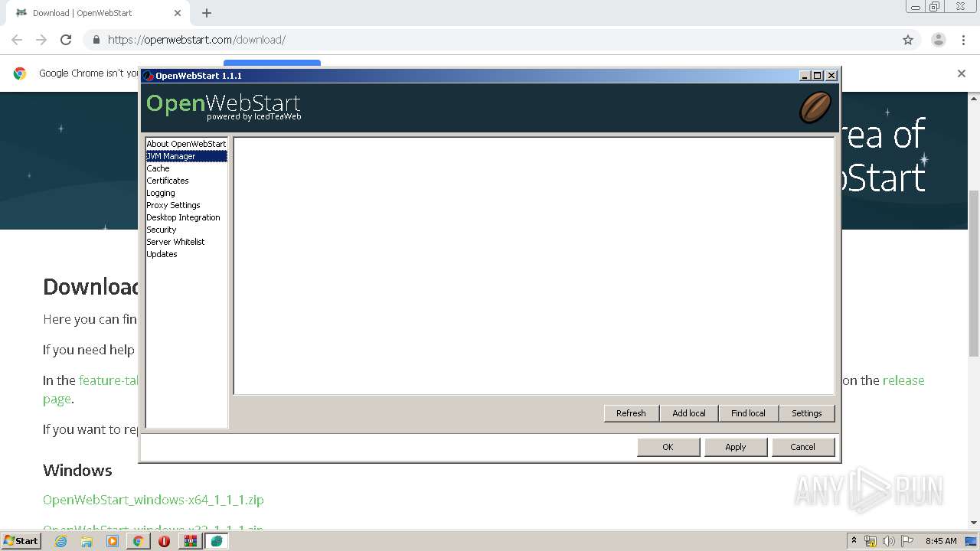980x551 pixels.
Task: Close the OpenWebStart window
Action: (831, 76)
